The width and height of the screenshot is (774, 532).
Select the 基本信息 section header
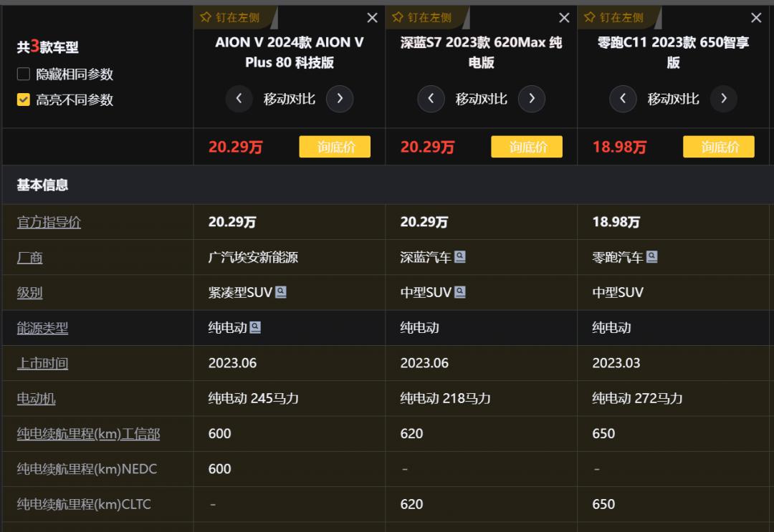click(43, 185)
